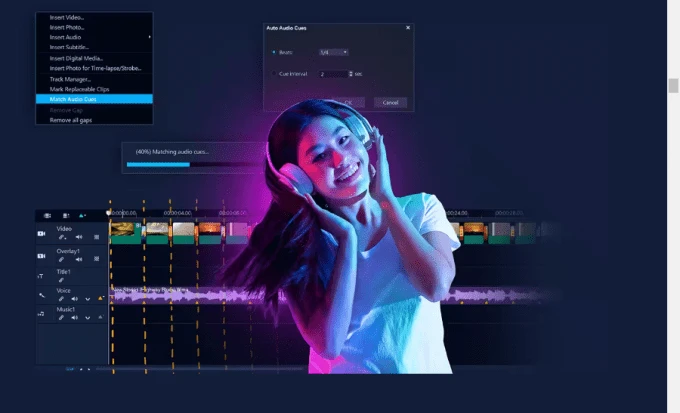Select the Cue interval radio button

point(274,74)
